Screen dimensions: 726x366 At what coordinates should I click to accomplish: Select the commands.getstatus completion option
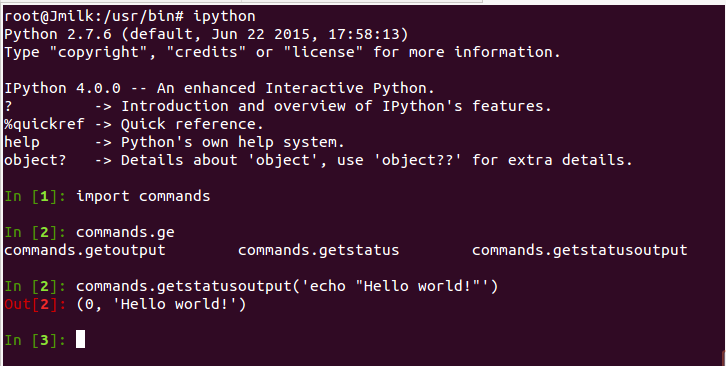pos(319,250)
